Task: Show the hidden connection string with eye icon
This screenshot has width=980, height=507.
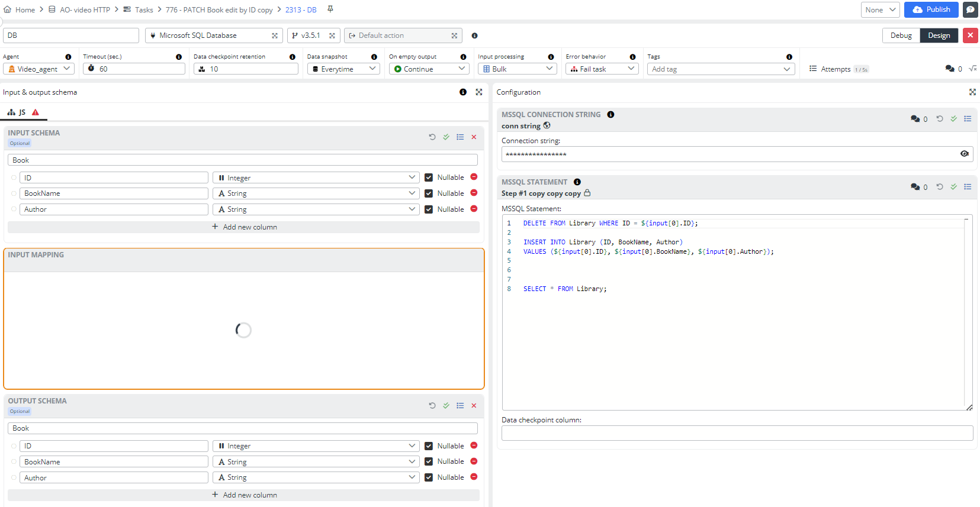Action: coord(965,154)
